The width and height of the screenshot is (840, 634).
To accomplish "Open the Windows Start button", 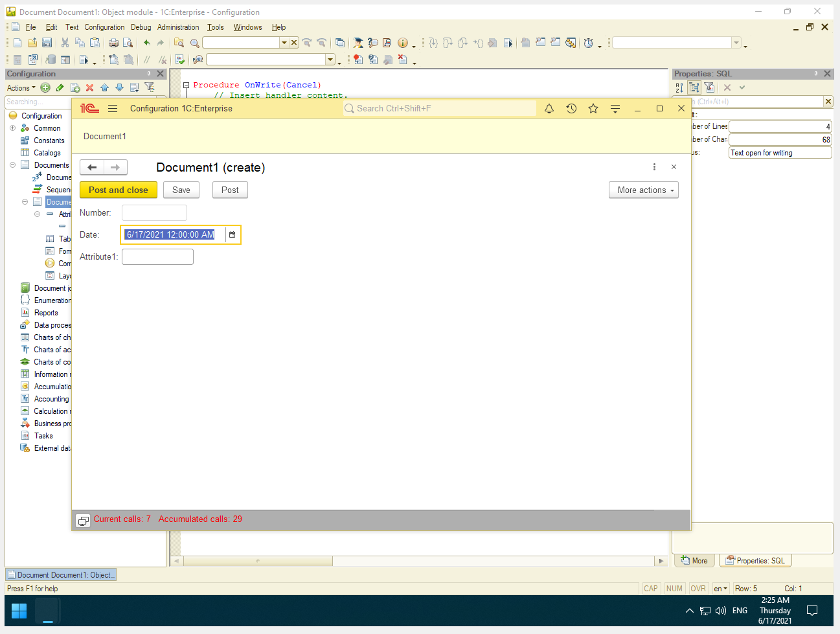I will point(19,611).
